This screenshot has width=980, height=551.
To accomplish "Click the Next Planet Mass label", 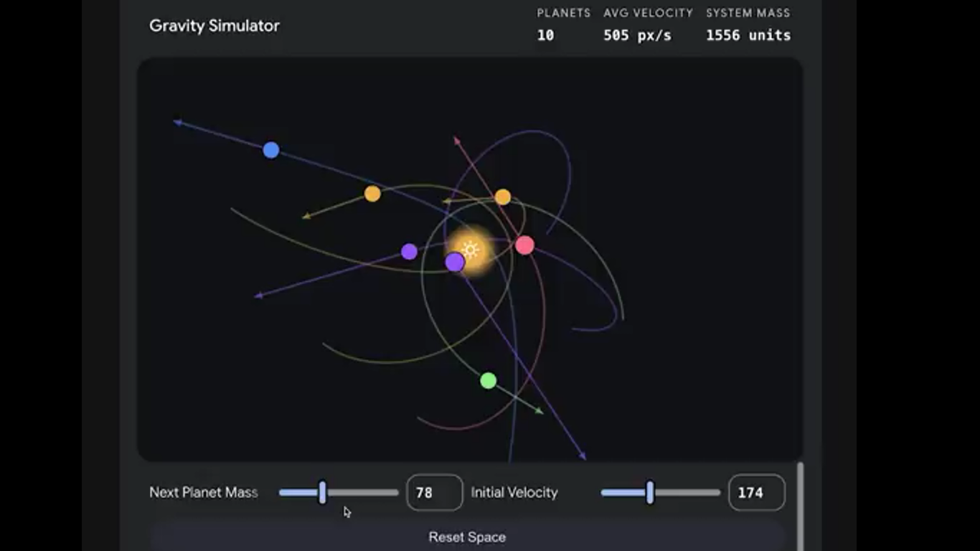I will point(203,493).
